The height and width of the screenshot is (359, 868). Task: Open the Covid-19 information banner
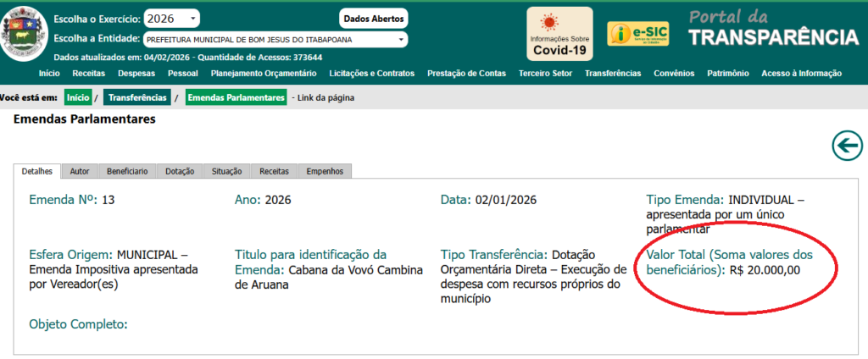559,34
